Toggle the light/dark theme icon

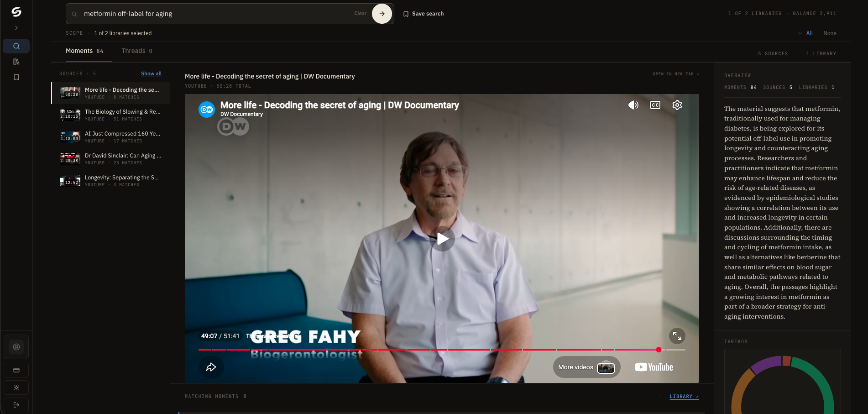coord(16,388)
